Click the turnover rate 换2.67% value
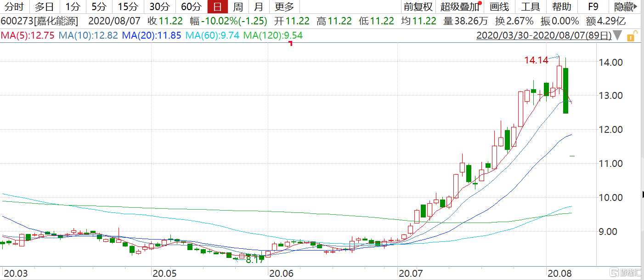The image size is (644, 280). (x=514, y=21)
